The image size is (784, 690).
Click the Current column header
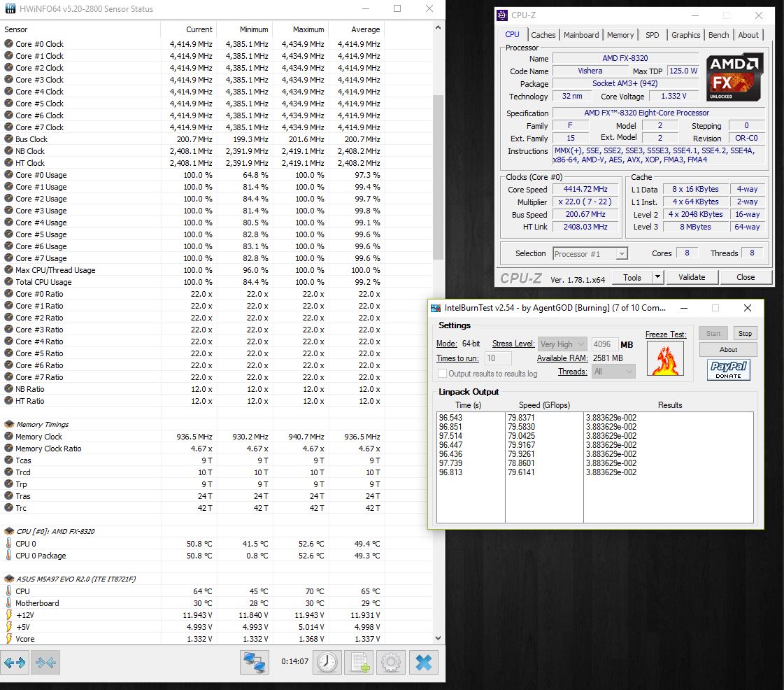pyautogui.click(x=189, y=29)
